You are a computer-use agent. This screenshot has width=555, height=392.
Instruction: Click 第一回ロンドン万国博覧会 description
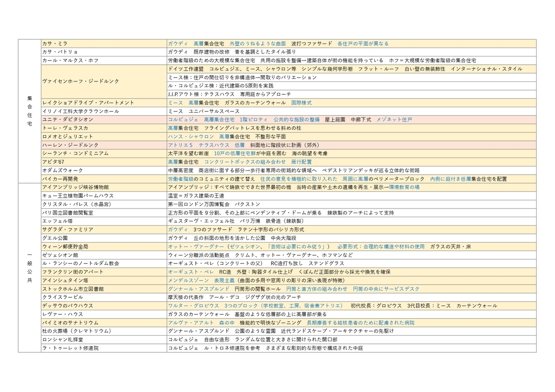tap(351, 204)
